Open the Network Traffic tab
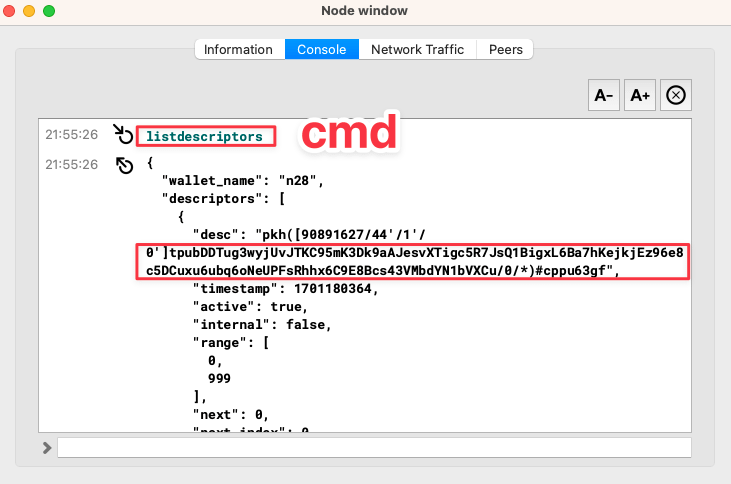Screen dimensions: 731x484 pos(417,49)
